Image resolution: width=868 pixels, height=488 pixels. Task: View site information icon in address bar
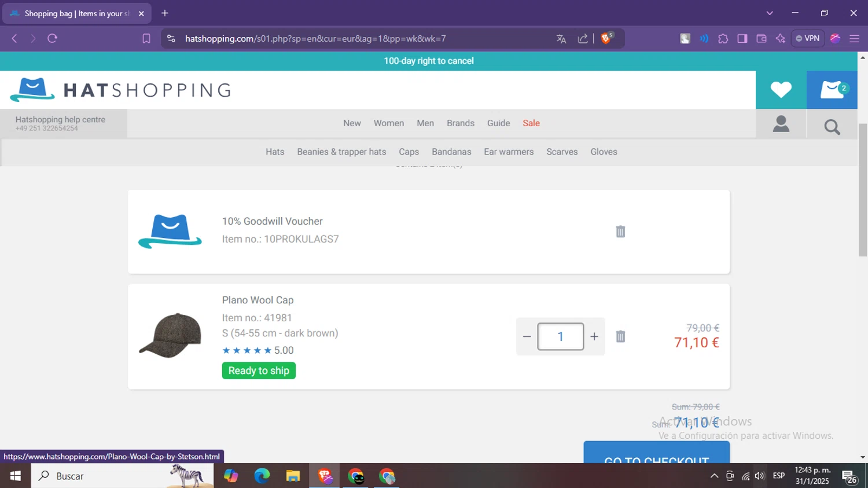click(x=171, y=38)
